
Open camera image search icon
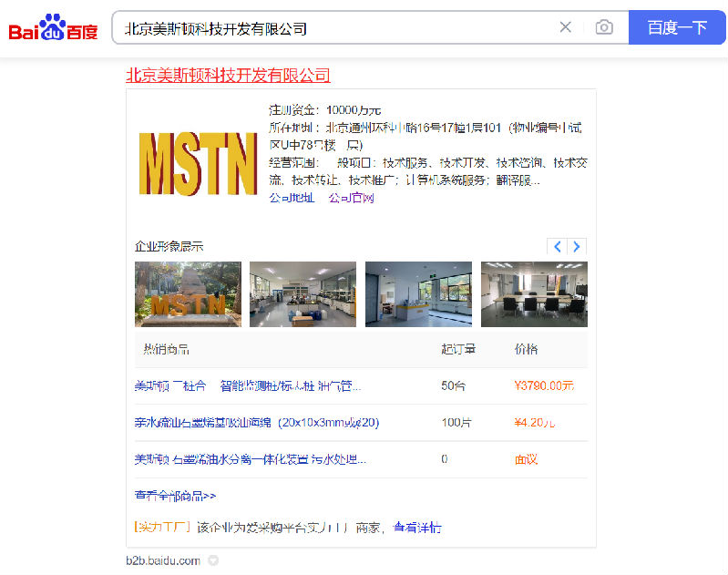(604, 27)
